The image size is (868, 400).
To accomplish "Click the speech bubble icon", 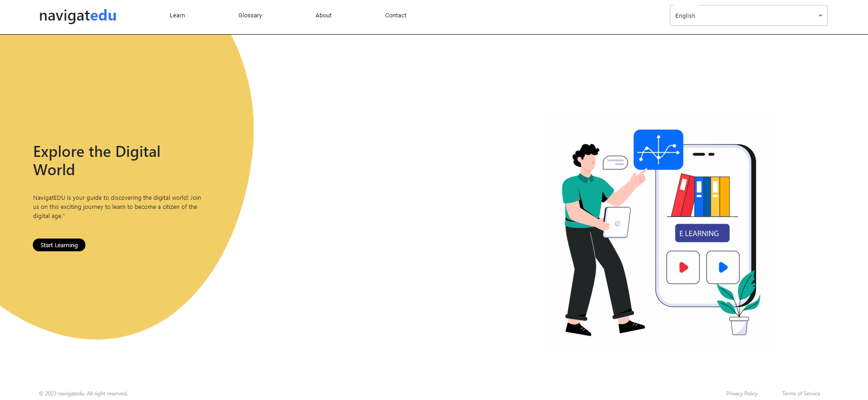I will pyautogui.click(x=615, y=162).
